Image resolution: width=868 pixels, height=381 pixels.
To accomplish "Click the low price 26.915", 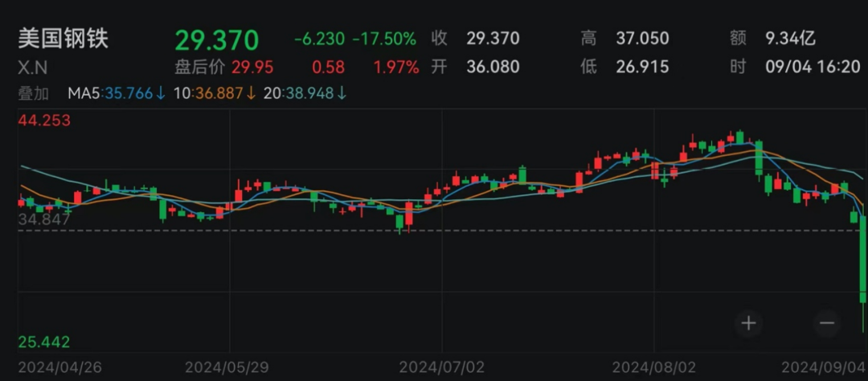I will click(642, 67).
